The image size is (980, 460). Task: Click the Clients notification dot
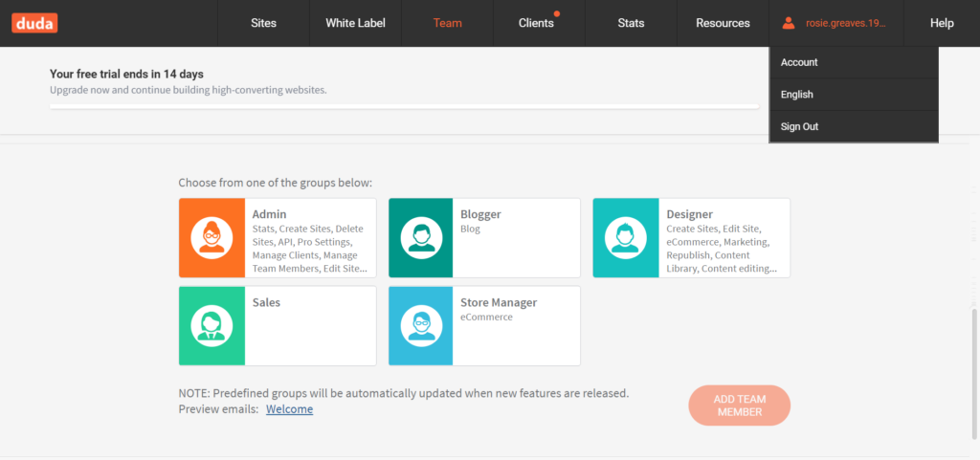(557, 13)
